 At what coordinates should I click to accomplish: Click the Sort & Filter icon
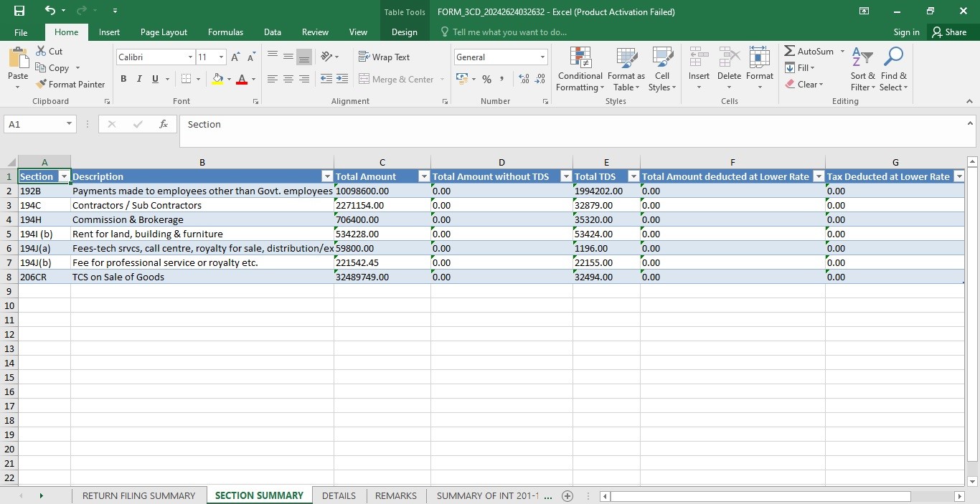pyautogui.click(x=863, y=69)
